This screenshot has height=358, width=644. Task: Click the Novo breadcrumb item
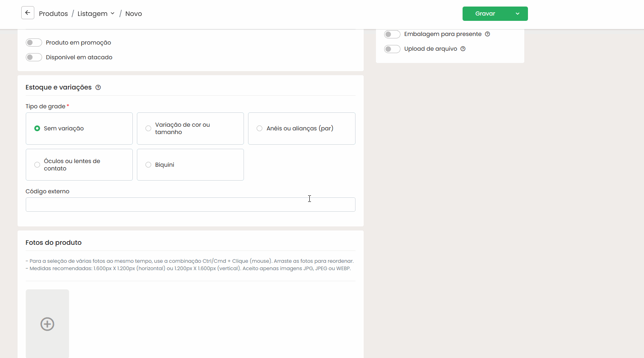[x=134, y=13]
